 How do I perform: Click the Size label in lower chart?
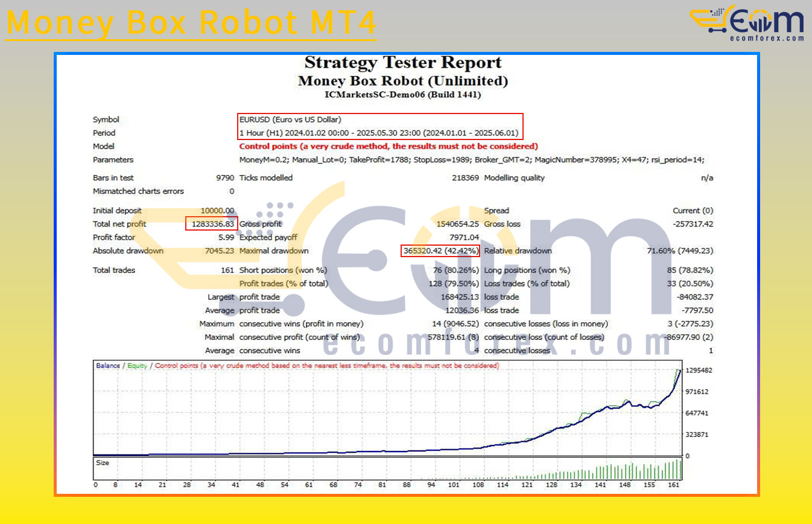coord(103,463)
